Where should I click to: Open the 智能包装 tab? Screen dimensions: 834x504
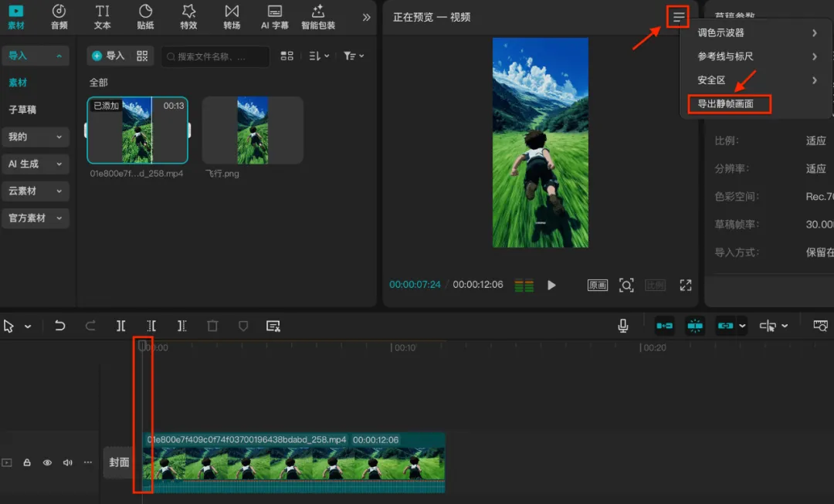tap(318, 17)
